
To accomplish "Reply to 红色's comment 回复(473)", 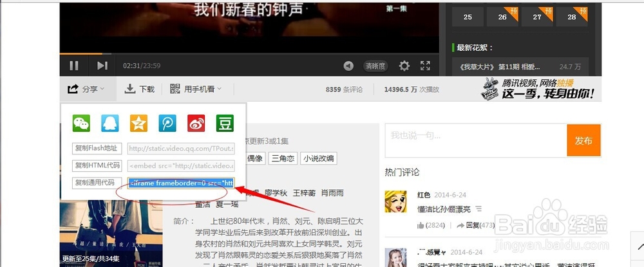I will tap(476, 225).
